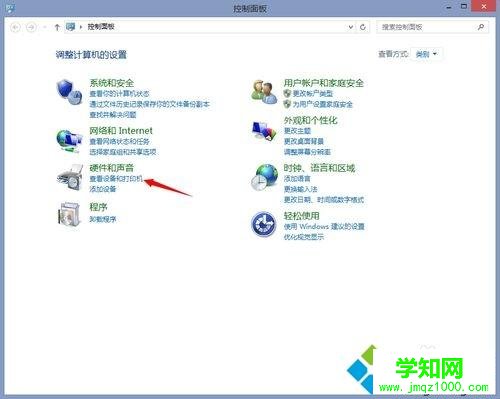
Task: Expand the address bar history dropdown
Action: pyautogui.click(x=350, y=27)
